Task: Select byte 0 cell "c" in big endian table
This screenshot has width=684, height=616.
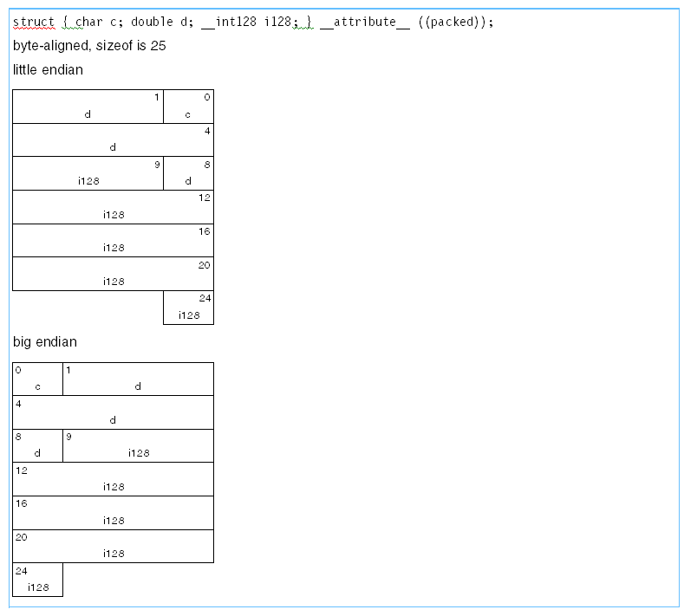Action: tap(37, 379)
